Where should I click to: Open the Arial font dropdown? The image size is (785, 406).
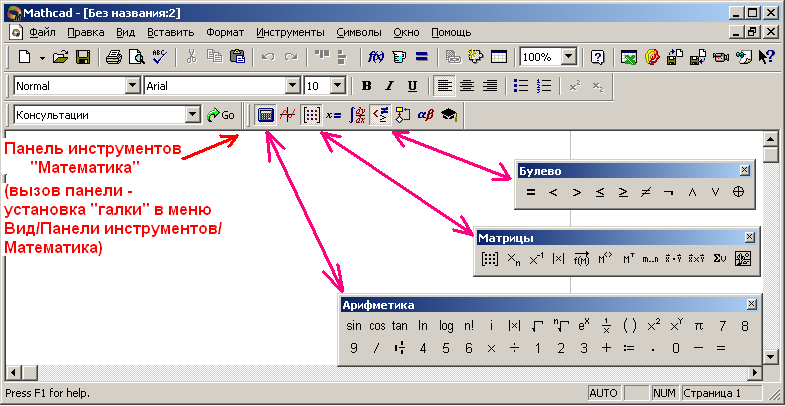click(x=292, y=86)
